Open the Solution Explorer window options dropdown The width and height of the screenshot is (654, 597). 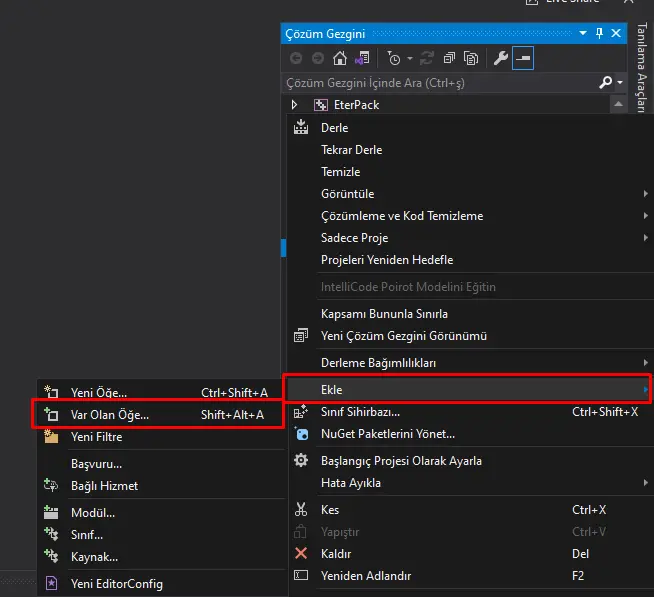[x=583, y=34]
